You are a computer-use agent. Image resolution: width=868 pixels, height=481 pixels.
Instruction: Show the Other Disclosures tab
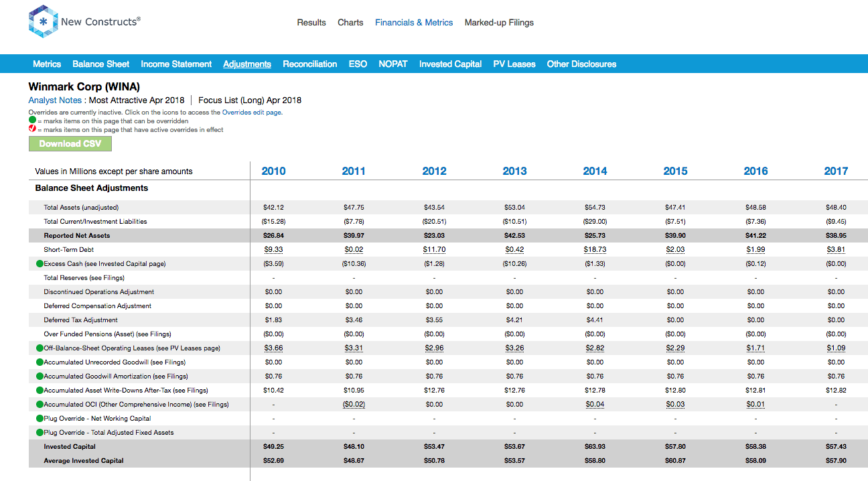pos(581,64)
